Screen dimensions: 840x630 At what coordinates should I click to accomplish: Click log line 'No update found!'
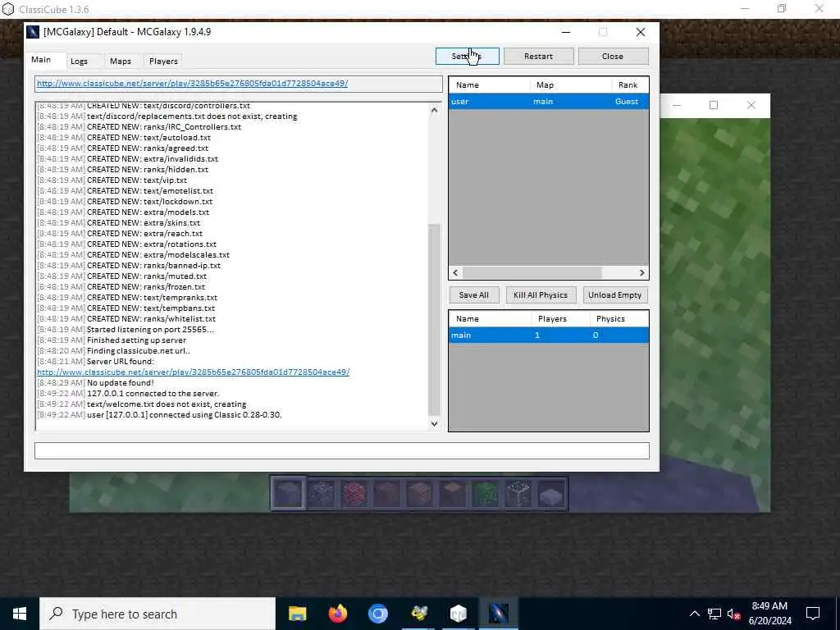[x=120, y=382]
